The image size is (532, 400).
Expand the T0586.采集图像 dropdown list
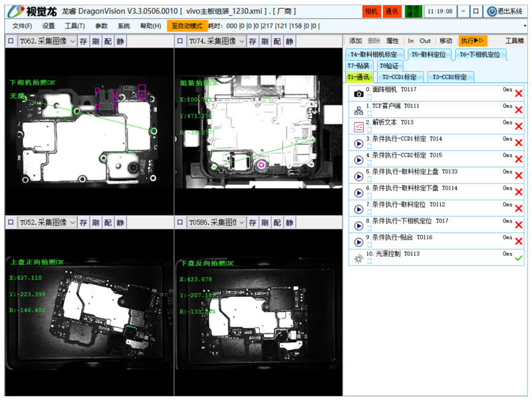click(241, 222)
